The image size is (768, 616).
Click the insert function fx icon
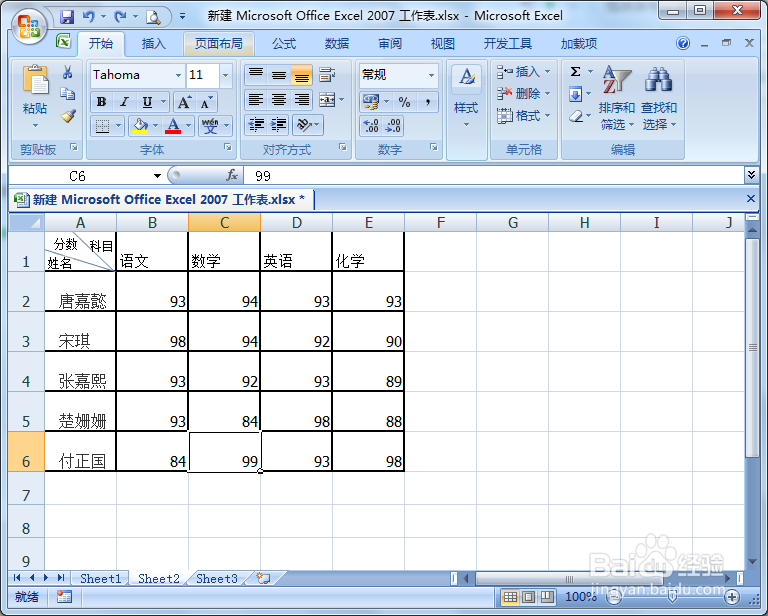point(232,175)
